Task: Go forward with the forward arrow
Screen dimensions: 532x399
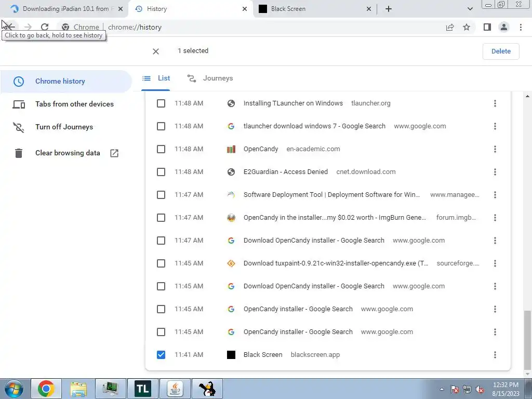Action: (28, 27)
